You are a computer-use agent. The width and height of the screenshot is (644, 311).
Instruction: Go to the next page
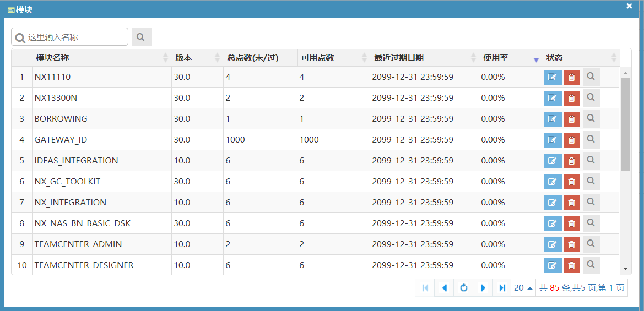[x=483, y=288]
